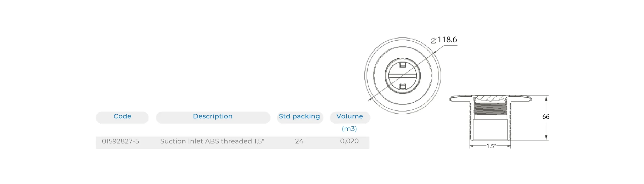Click the threaded section of the cross-section drawing
This screenshot has width=644, height=184.
pos(490,109)
